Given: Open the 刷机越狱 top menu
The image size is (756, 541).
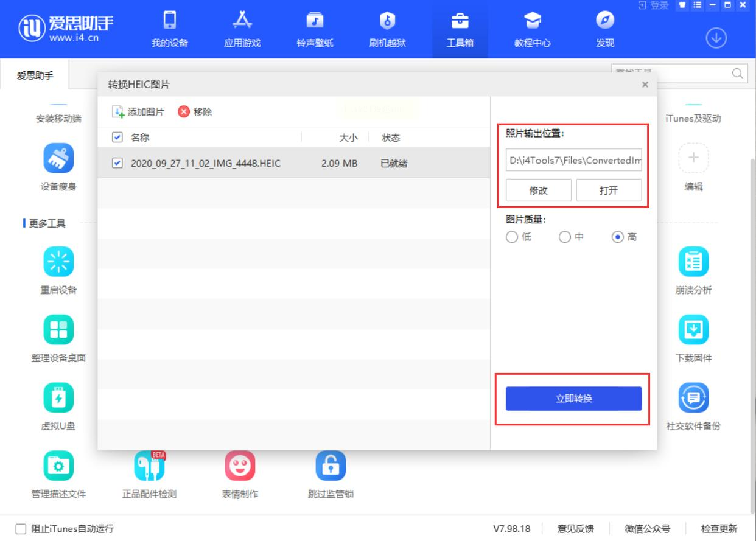Looking at the screenshot, I should (387, 29).
